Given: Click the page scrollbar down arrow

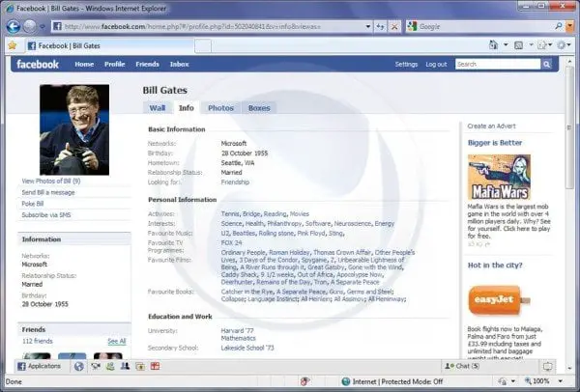Looking at the screenshot, I should [569, 369].
